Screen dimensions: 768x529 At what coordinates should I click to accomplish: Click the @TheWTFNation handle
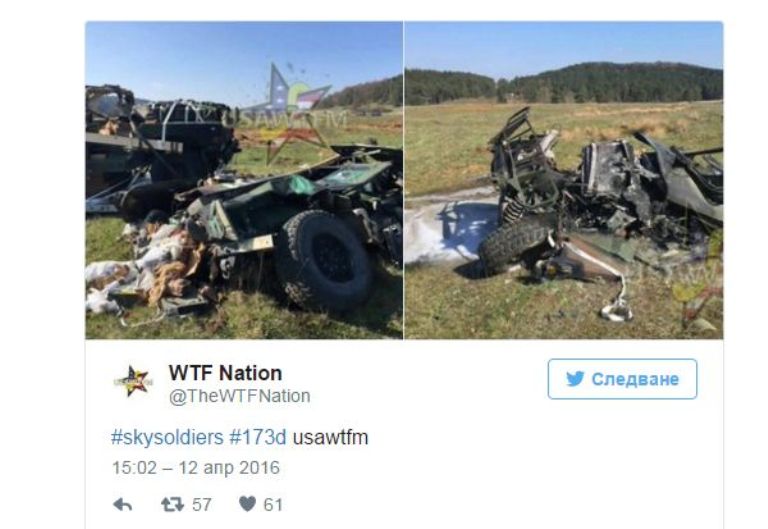pyautogui.click(x=240, y=396)
